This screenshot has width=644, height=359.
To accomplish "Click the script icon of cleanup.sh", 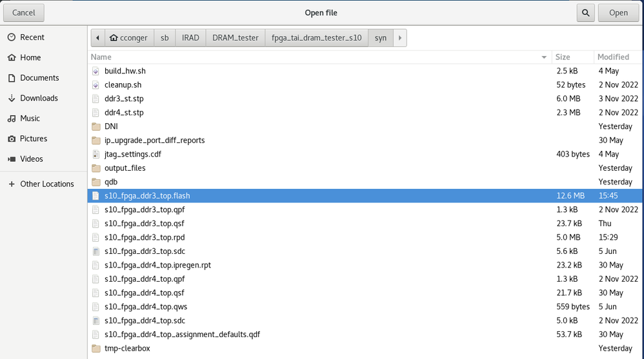I will 96,85.
